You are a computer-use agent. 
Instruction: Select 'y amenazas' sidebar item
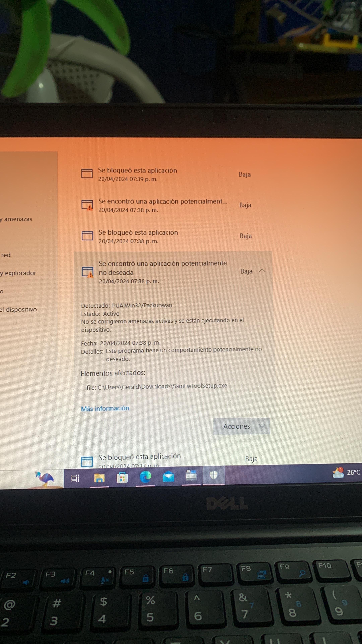[x=16, y=219]
